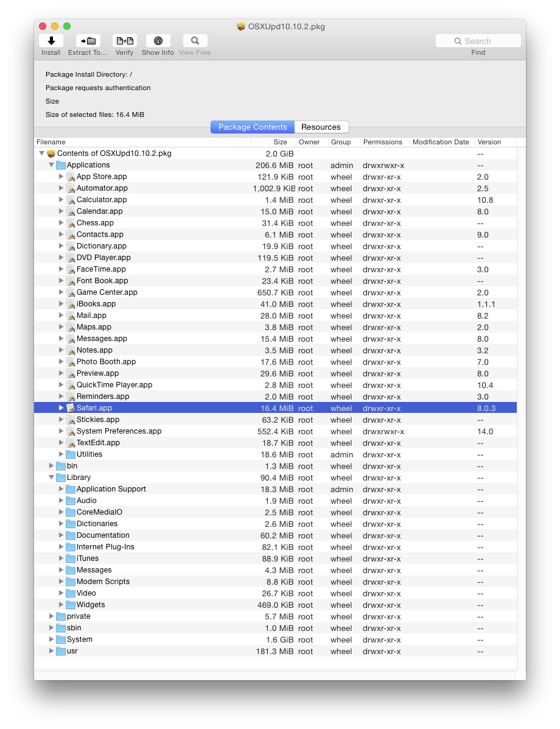The image size is (560, 729).
Task: Sort by the Permissions column header
Action: (385, 143)
